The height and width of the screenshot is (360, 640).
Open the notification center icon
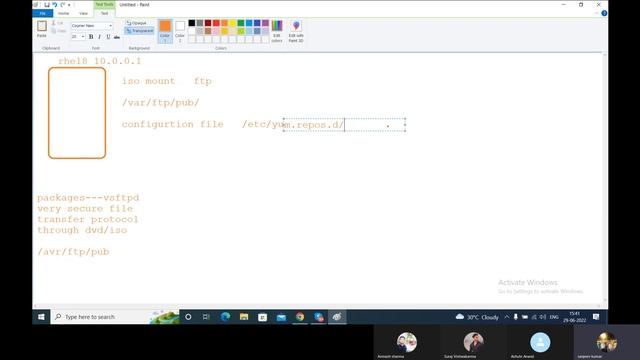(x=596, y=317)
